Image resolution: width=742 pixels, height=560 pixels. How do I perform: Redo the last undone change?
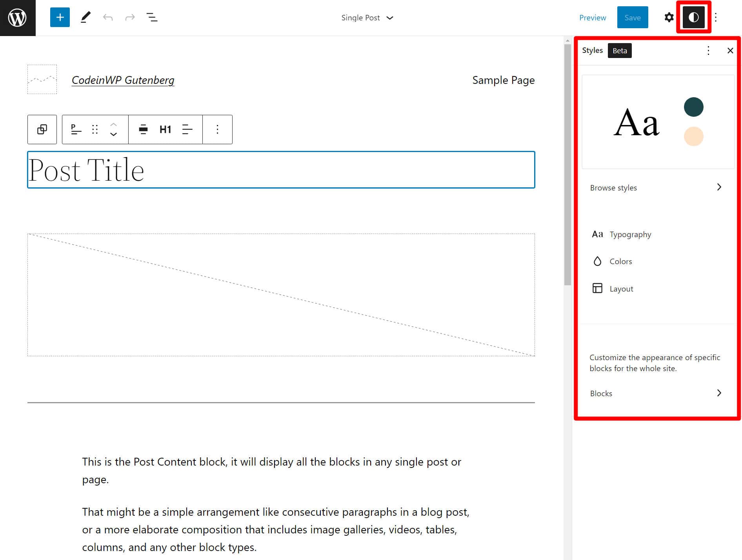(130, 17)
